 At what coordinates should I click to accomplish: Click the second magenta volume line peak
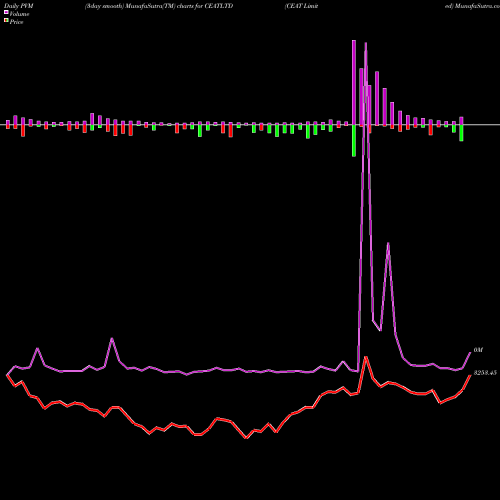[x=388, y=243]
